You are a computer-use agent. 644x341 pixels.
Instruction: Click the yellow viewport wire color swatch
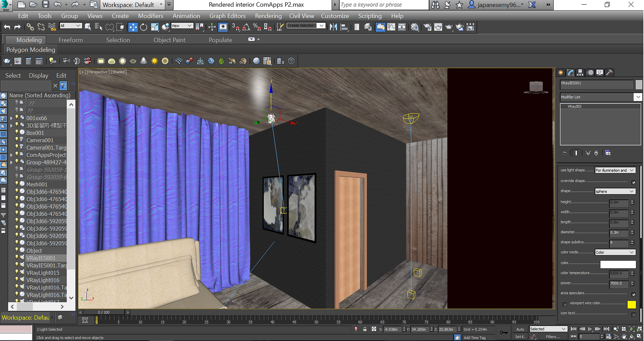632,304
